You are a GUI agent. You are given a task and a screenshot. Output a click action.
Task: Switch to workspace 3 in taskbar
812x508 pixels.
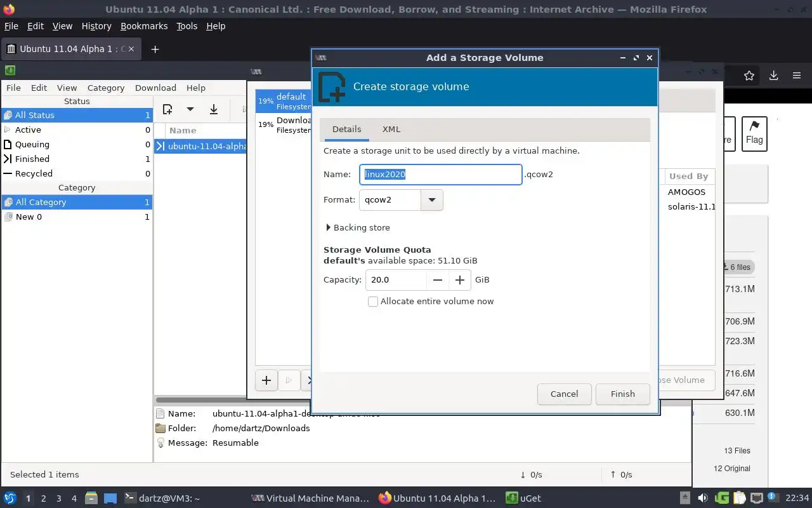(x=58, y=498)
